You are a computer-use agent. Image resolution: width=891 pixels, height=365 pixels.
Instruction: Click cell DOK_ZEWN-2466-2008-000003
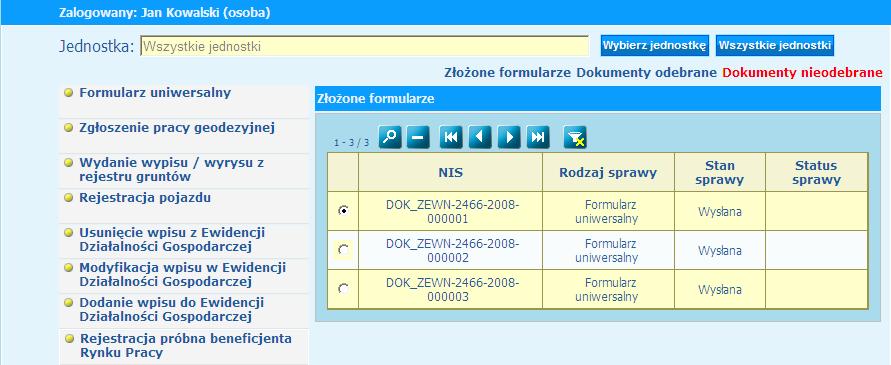pyautogui.click(x=452, y=289)
